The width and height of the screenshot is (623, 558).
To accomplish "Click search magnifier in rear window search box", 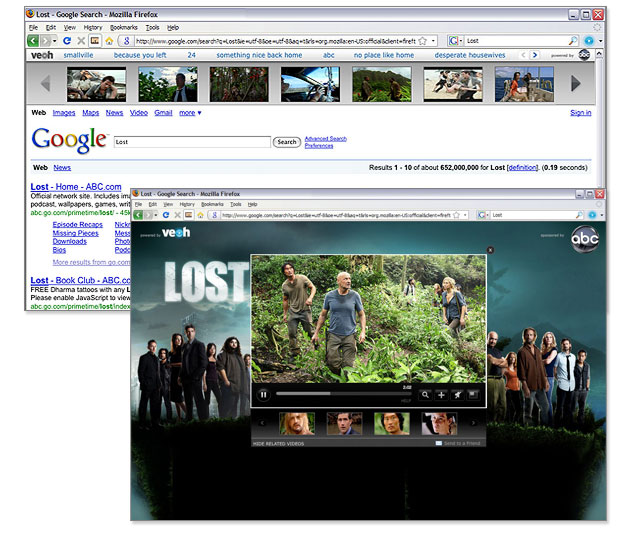I will 573,41.
